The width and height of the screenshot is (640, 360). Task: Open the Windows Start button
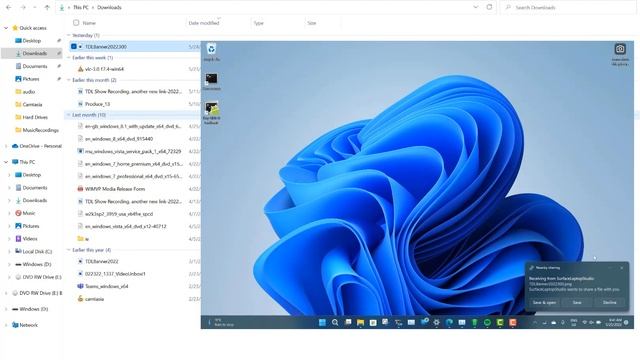322,322
